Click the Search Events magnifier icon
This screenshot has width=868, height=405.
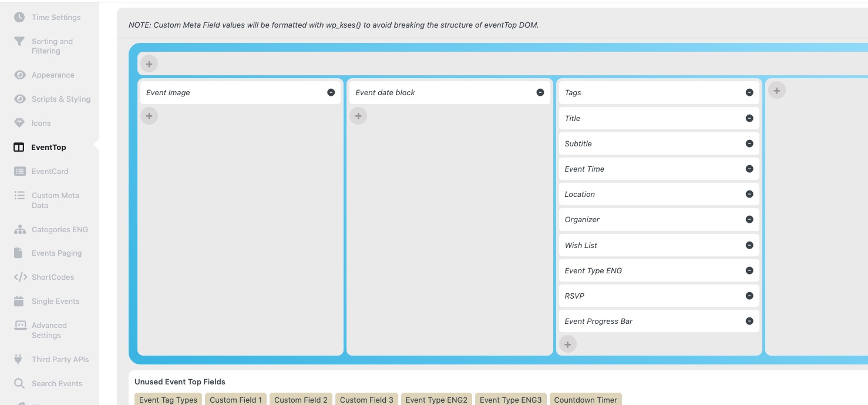(19, 383)
